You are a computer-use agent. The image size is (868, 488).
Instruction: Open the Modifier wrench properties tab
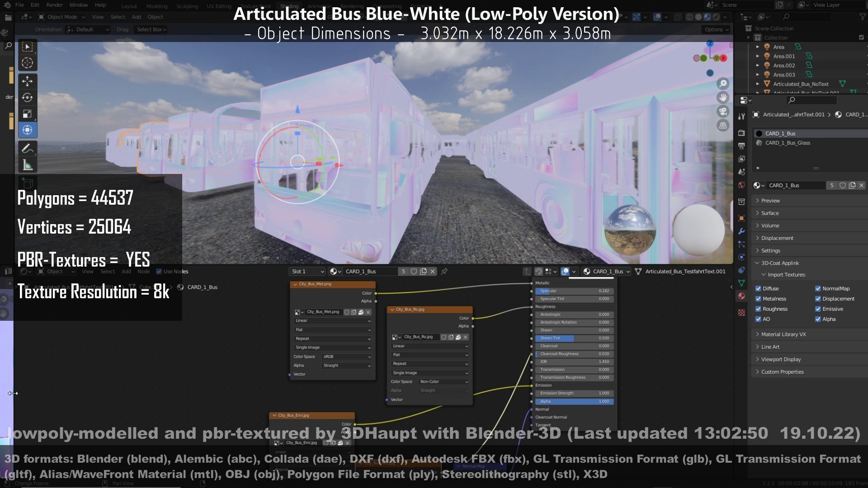pyautogui.click(x=741, y=231)
